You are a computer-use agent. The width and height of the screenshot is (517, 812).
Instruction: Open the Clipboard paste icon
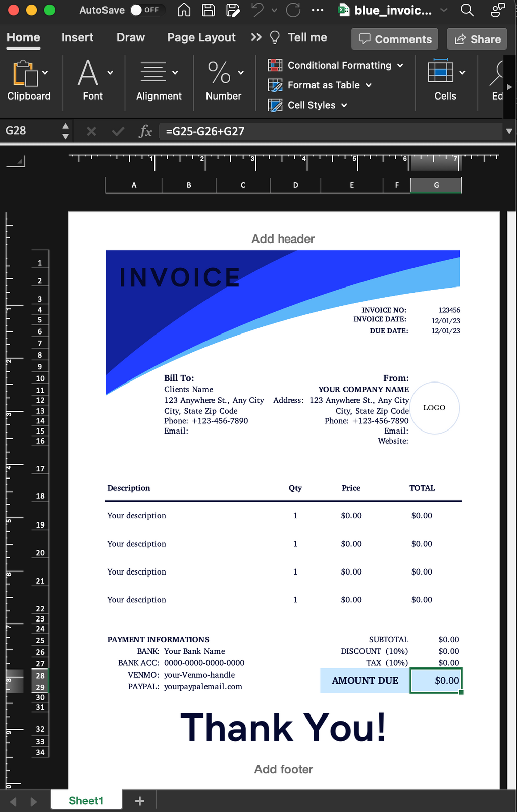tap(25, 73)
